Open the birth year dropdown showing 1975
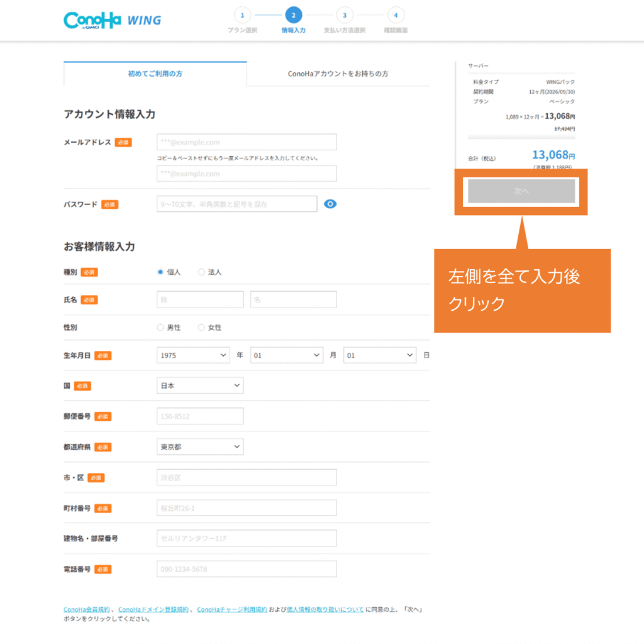 click(x=193, y=355)
